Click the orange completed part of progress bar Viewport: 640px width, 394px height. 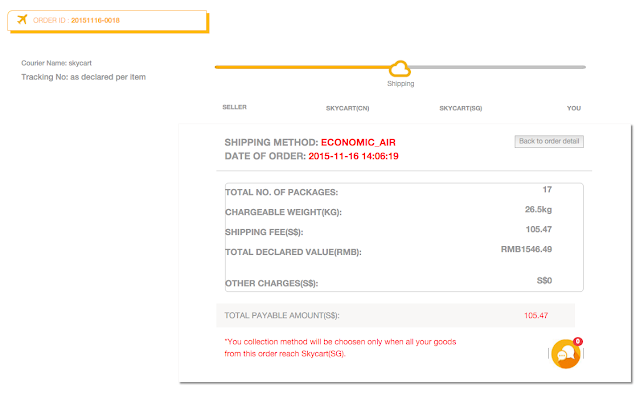(302, 67)
